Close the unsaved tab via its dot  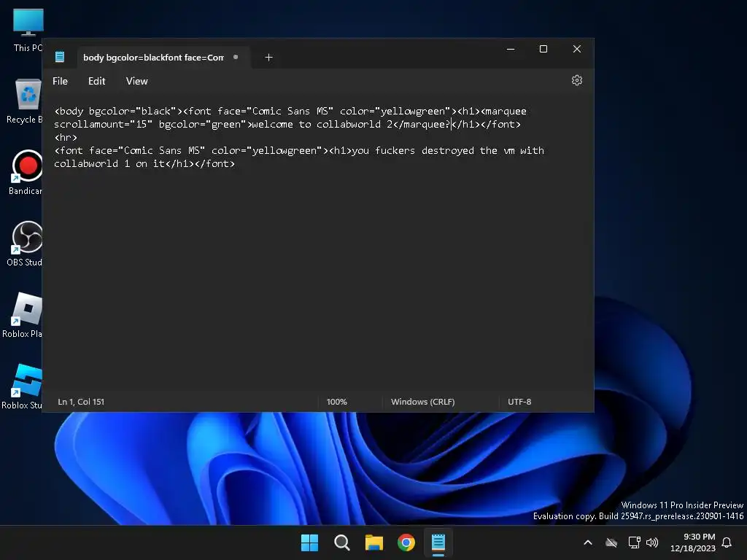236,57
